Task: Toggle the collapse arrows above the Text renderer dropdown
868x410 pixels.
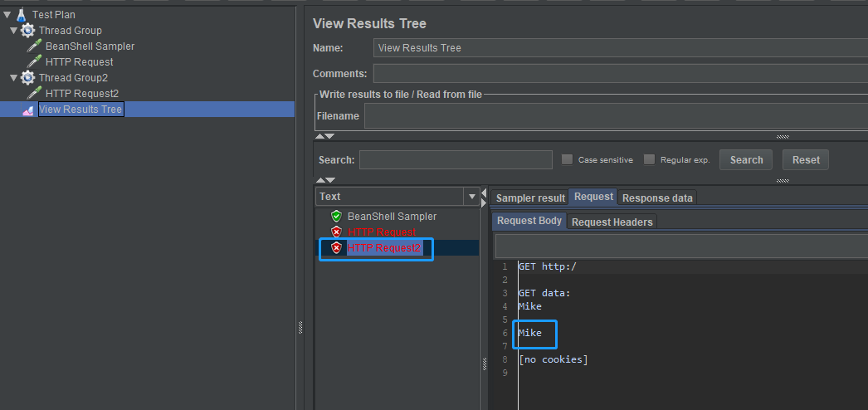Action: tap(325, 180)
